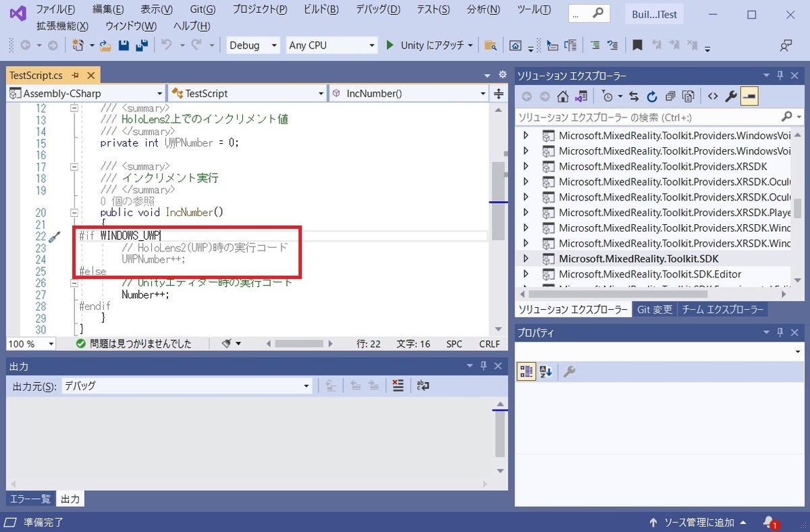The image size is (810, 532).
Task: Open Properties wrench in Solution Explorer toolbar
Action: (731, 97)
